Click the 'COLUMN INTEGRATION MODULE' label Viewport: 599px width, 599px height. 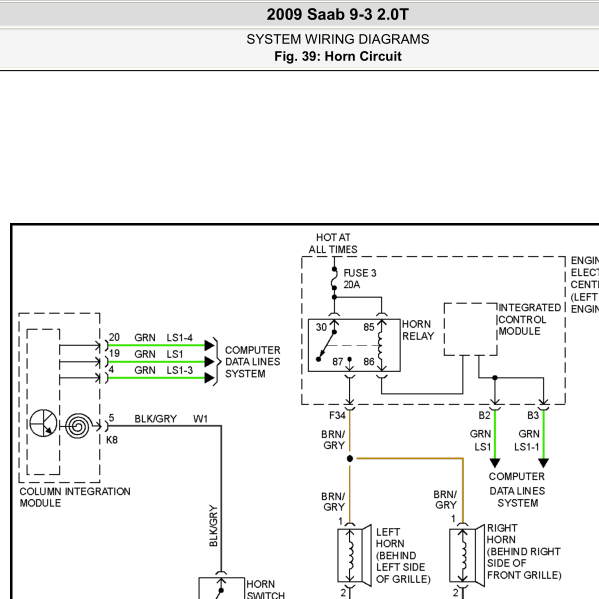coord(75,497)
